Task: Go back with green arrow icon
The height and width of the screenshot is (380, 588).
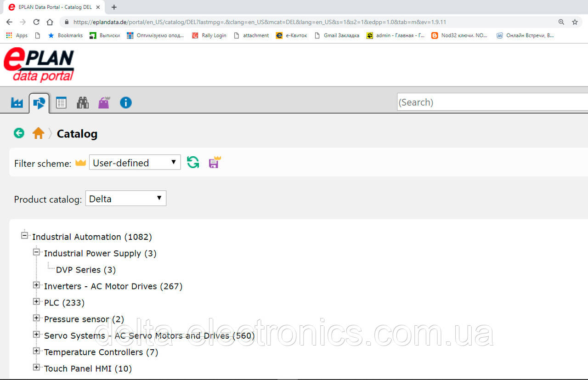Action: tap(19, 133)
